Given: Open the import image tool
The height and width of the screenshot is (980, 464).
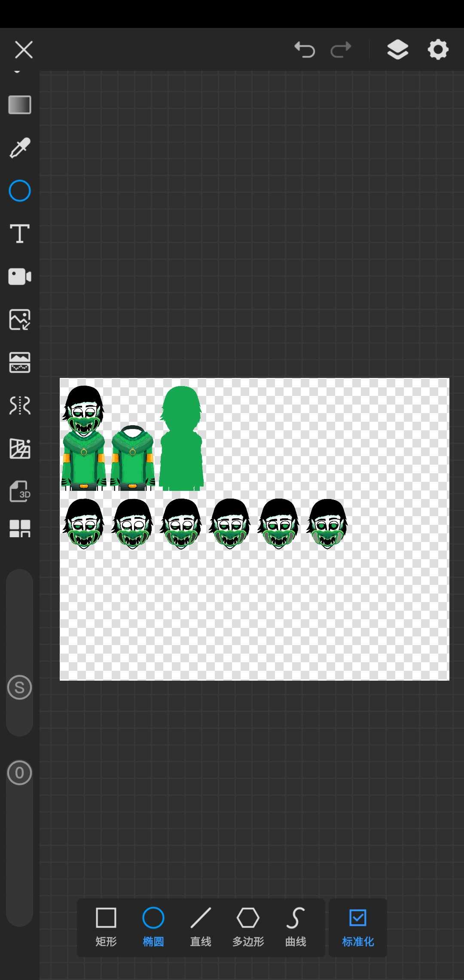Looking at the screenshot, I should (20, 320).
